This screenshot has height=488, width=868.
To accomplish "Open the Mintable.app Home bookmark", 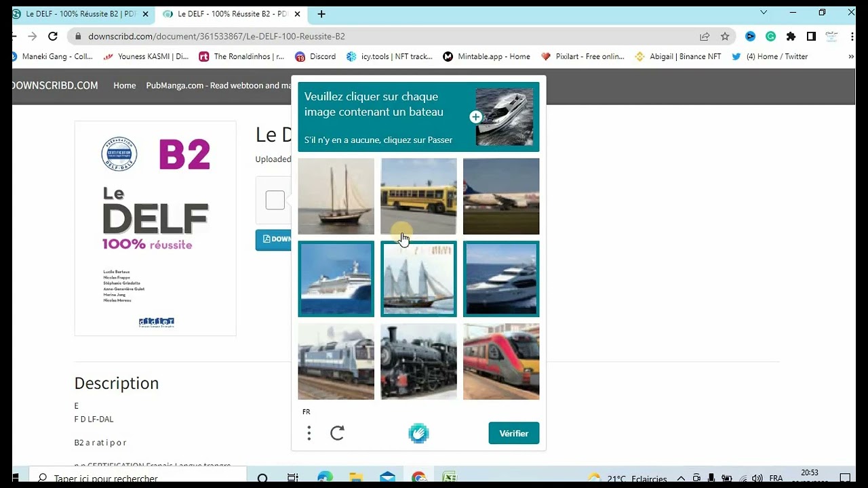I will [487, 57].
